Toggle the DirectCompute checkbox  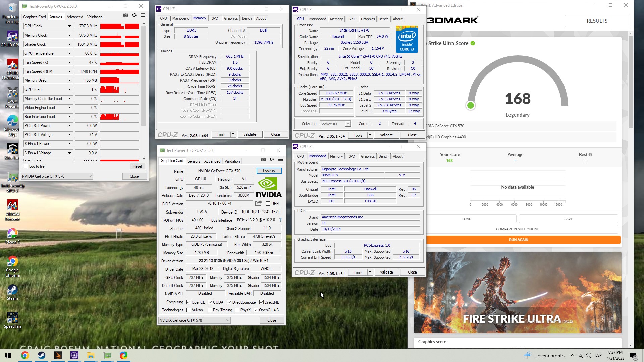[x=229, y=302]
